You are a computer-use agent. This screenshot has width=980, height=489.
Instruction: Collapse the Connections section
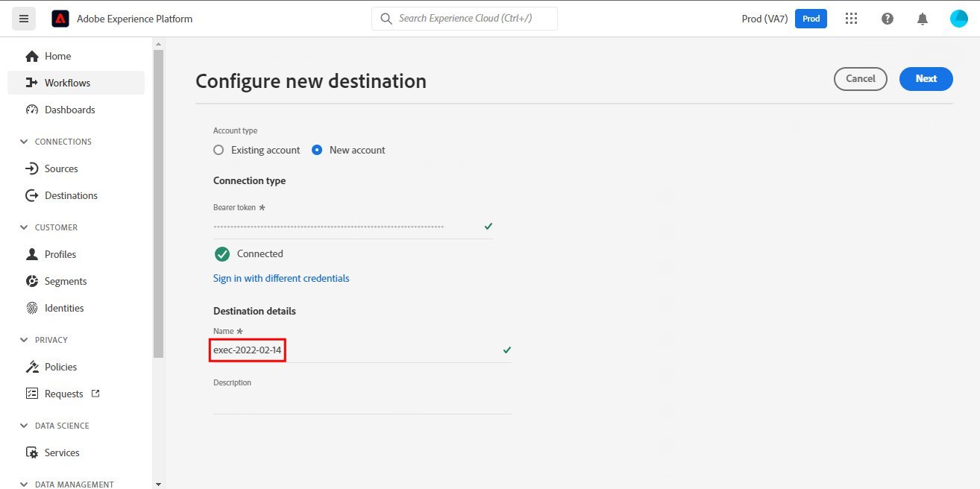[x=23, y=142]
